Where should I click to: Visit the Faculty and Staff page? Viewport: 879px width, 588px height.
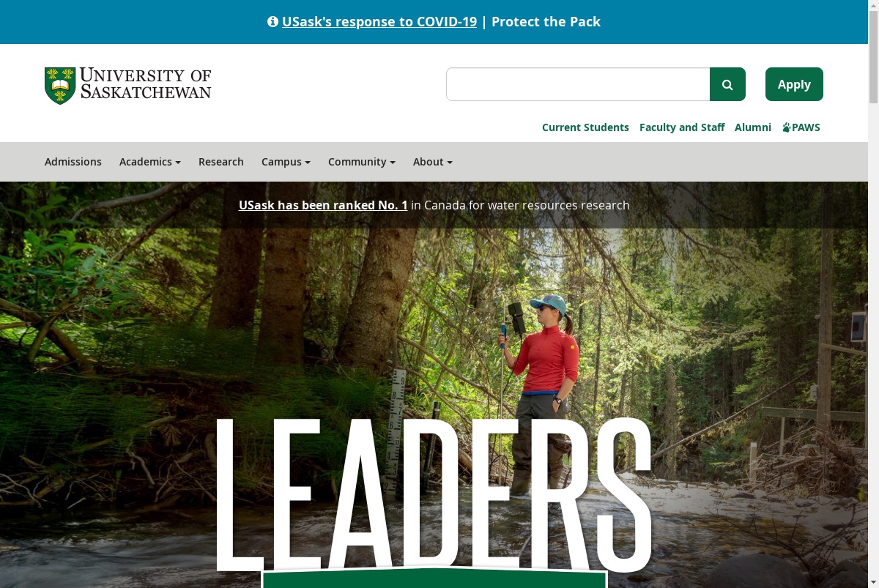(x=682, y=127)
